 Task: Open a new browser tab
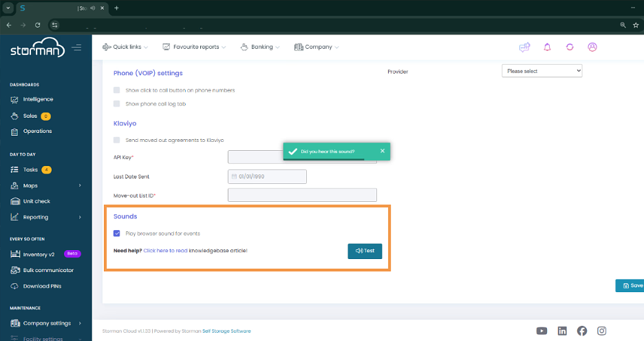[x=117, y=8]
